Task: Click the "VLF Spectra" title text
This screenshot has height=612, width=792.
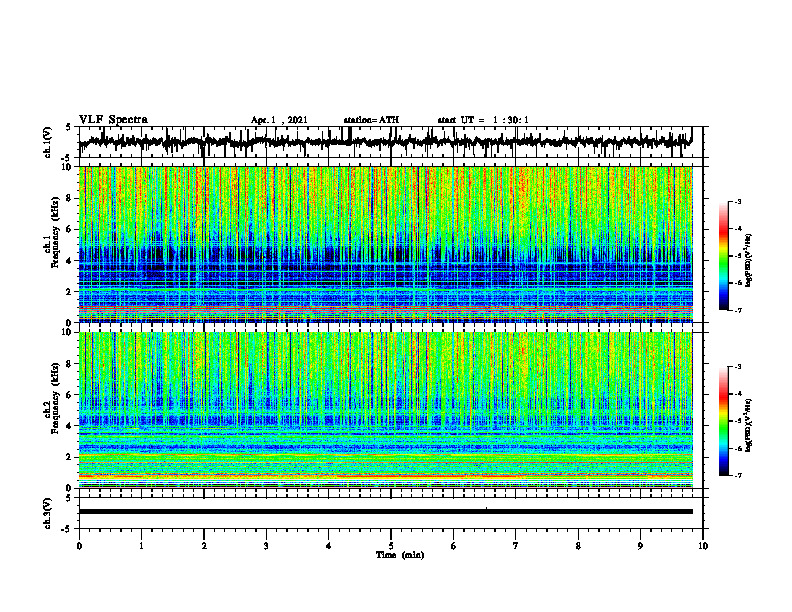Action: coord(113,120)
